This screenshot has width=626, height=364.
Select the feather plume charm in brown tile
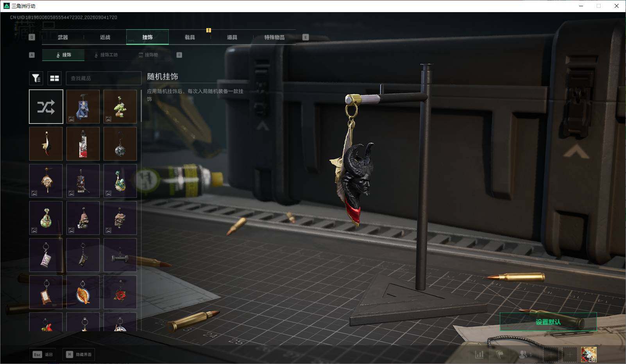[x=46, y=144]
